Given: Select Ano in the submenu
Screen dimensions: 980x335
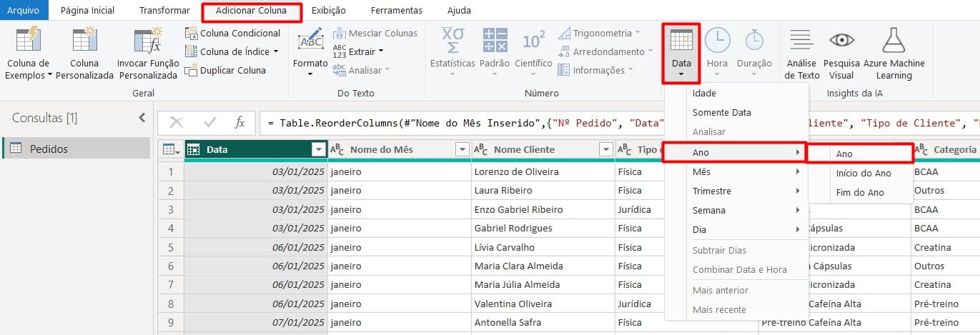Looking at the screenshot, I should click(861, 154).
